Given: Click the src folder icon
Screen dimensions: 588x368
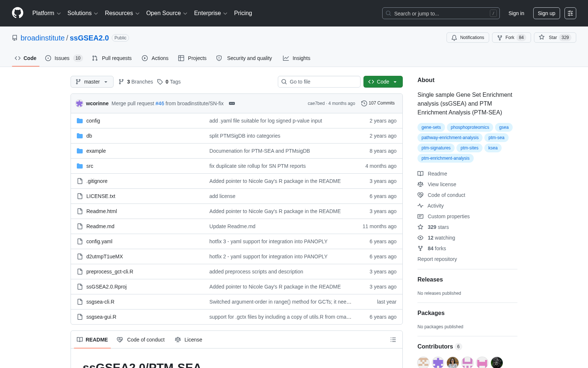Looking at the screenshot, I should 80,166.
